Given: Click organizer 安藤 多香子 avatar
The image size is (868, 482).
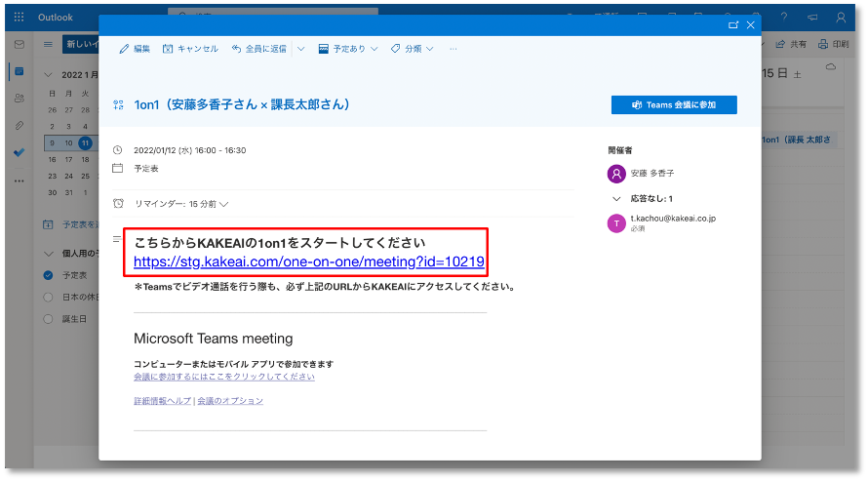Looking at the screenshot, I should [x=616, y=174].
